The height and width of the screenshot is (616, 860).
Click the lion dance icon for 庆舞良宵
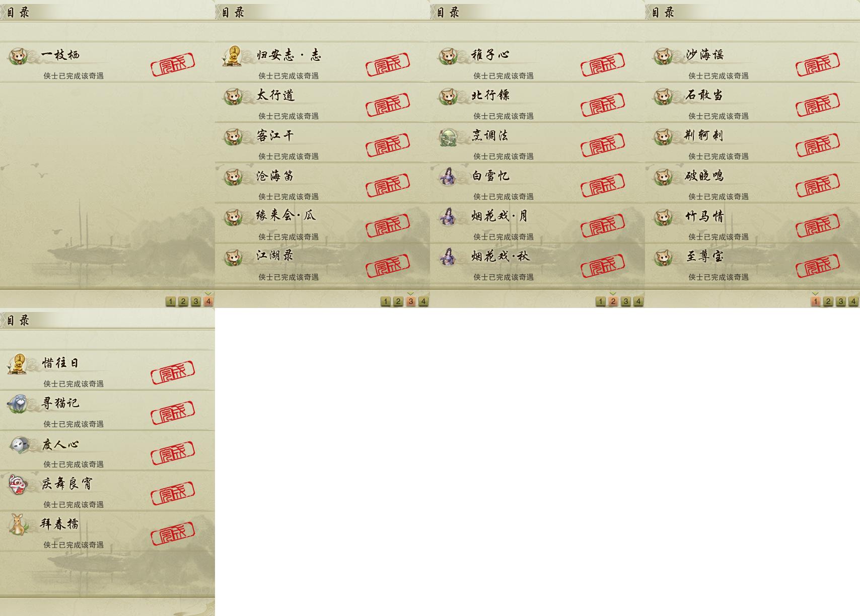18,484
